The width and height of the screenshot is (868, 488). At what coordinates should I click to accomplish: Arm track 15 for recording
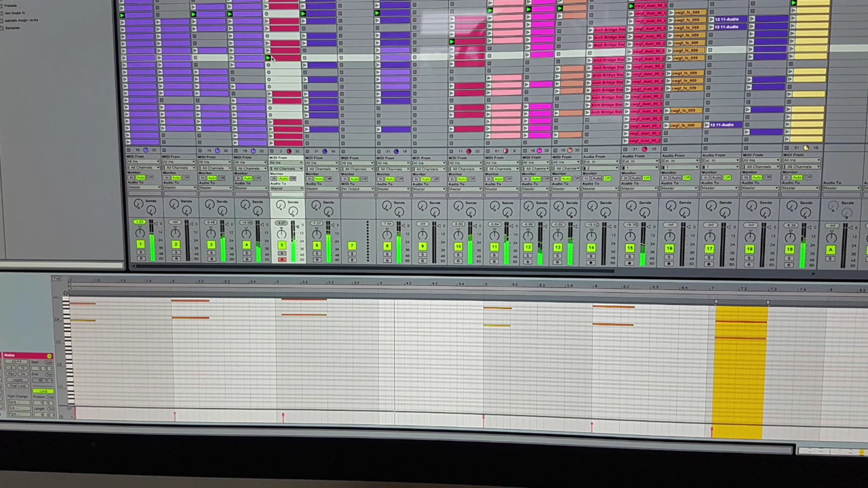629,263
